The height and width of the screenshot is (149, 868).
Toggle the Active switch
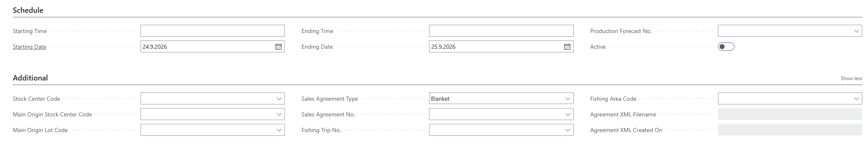[726, 47]
